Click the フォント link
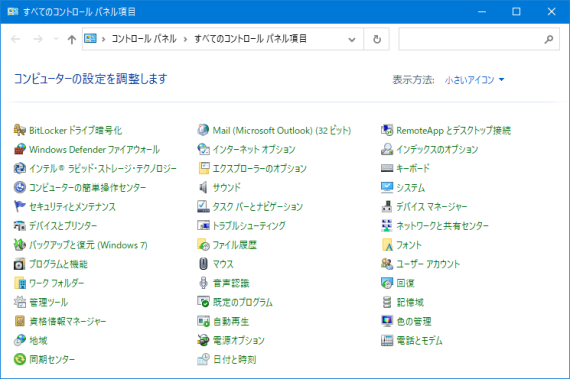570x379 pixels. 409,245
